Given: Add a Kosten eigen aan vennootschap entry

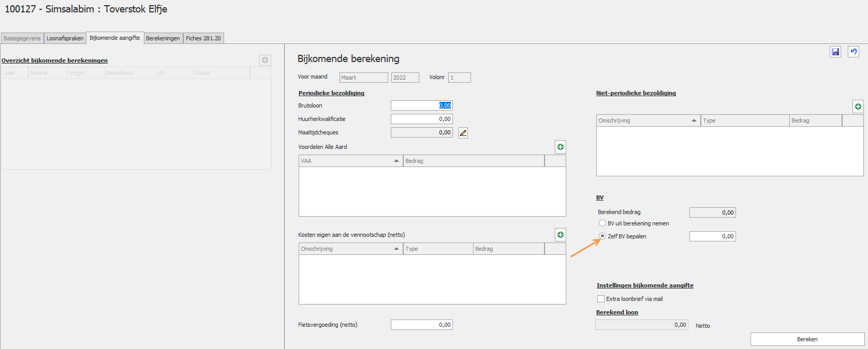Looking at the screenshot, I should click(x=560, y=235).
